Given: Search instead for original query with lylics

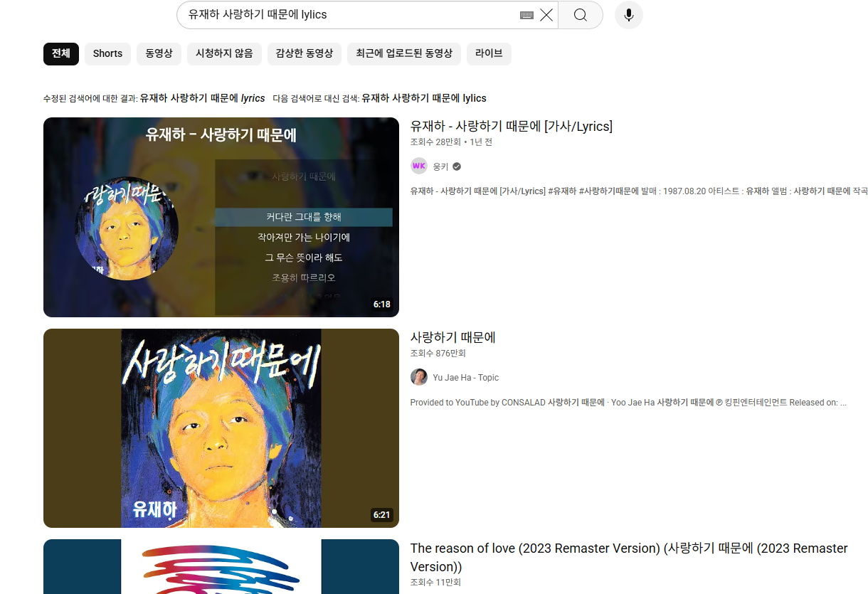Looking at the screenshot, I should point(424,98).
